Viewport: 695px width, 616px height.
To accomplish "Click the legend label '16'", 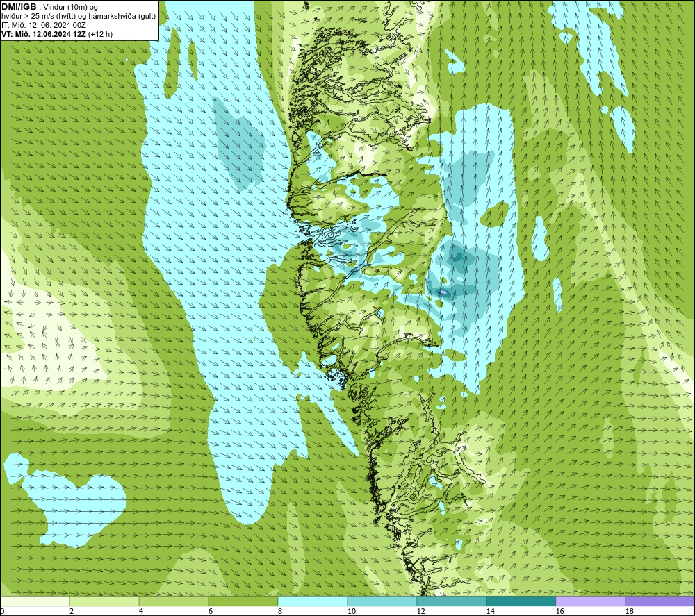I will pyautogui.click(x=559, y=612).
